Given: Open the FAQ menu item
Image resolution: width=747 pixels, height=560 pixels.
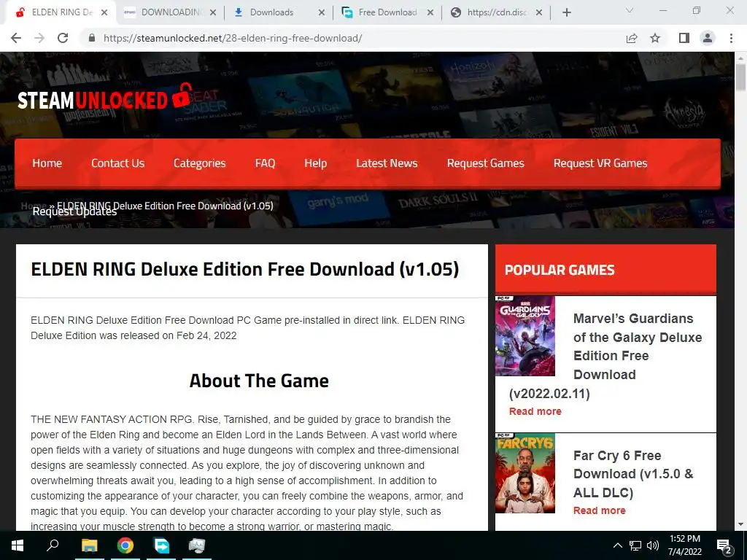Looking at the screenshot, I should [x=265, y=163].
